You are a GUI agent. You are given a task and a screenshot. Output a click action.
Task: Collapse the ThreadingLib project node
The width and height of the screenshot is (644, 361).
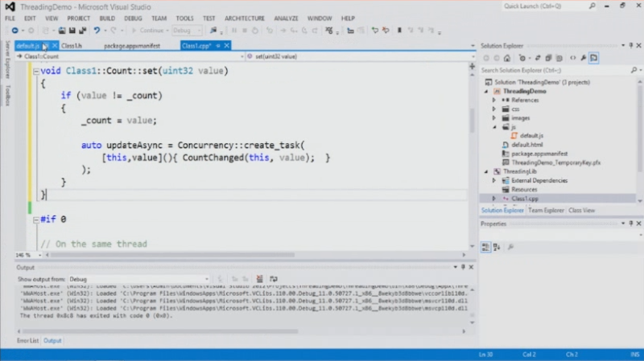[486, 171]
